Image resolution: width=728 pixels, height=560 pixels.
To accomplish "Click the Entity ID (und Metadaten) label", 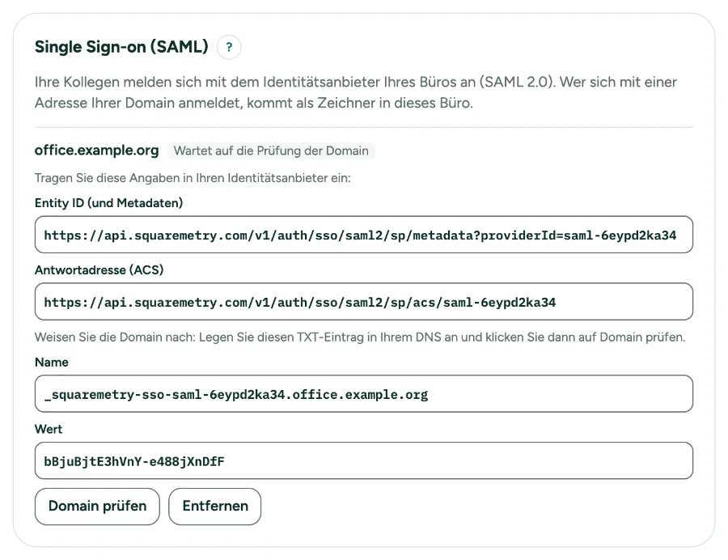I will coord(108,203).
